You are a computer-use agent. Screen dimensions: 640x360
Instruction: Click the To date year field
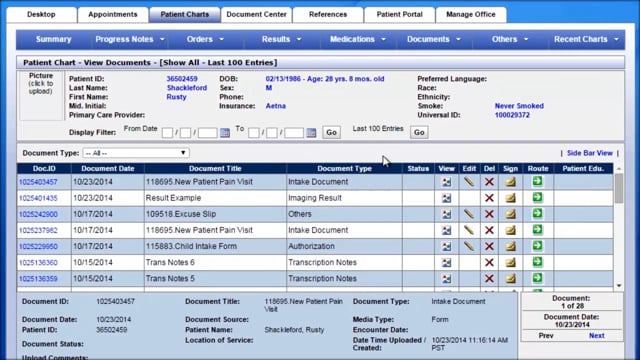pyautogui.click(x=294, y=133)
